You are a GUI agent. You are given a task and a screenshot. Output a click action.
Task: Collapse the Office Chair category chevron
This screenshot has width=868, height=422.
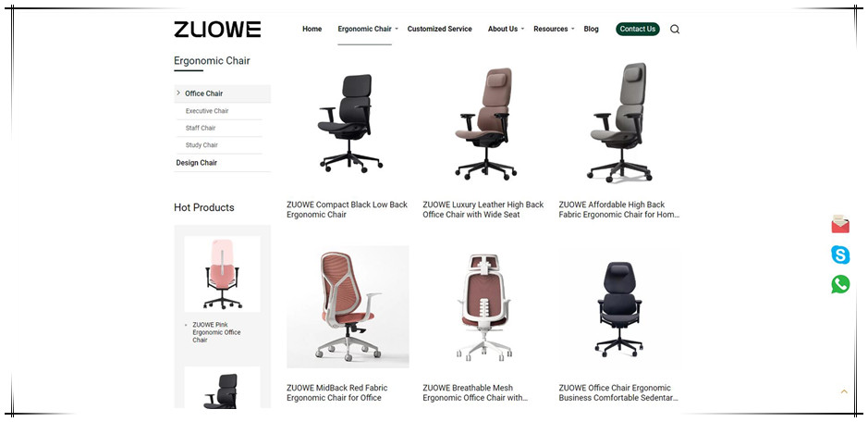point(178,93)
